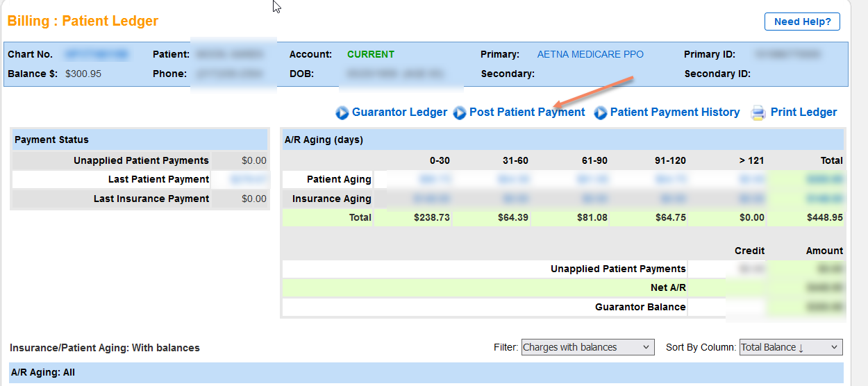Click the Patient Payment History arrow icon
This screenshot has width=868, height=386.
point(601,112)
